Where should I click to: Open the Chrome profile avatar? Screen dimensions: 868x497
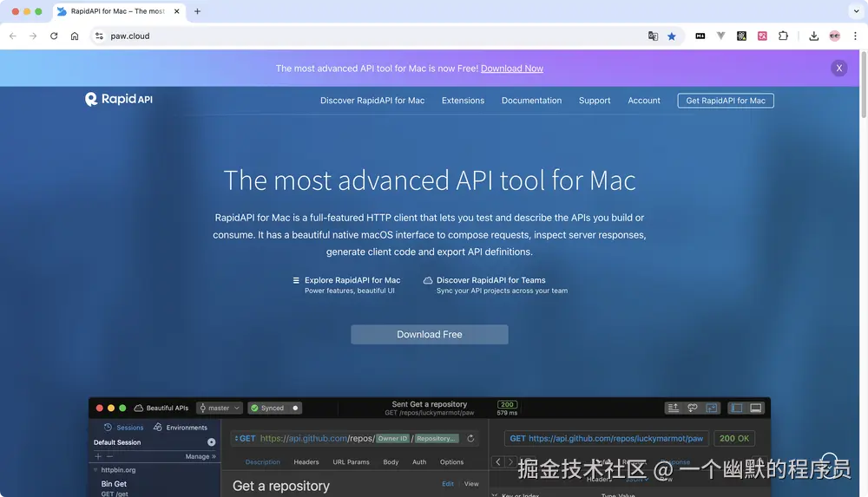pos(834,36)
